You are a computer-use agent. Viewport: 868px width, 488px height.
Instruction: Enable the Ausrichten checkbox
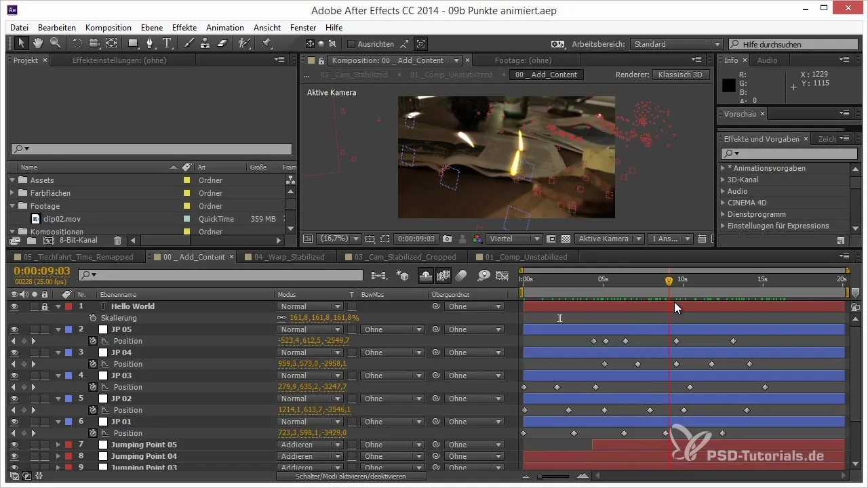coord(351,44)
